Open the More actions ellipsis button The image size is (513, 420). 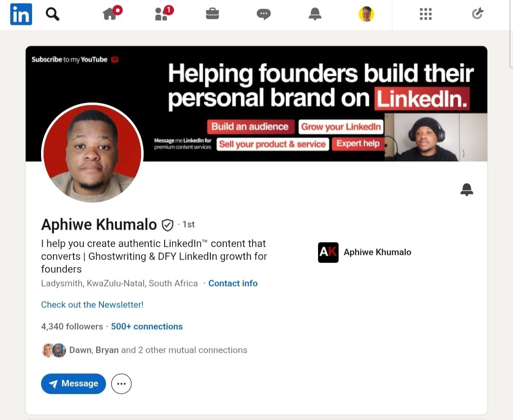(121, 384)
